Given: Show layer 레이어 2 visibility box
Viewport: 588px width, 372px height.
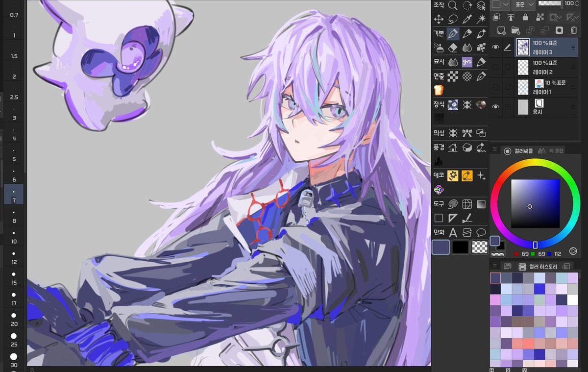Looking at the screenshot, I should click(495, 67).
